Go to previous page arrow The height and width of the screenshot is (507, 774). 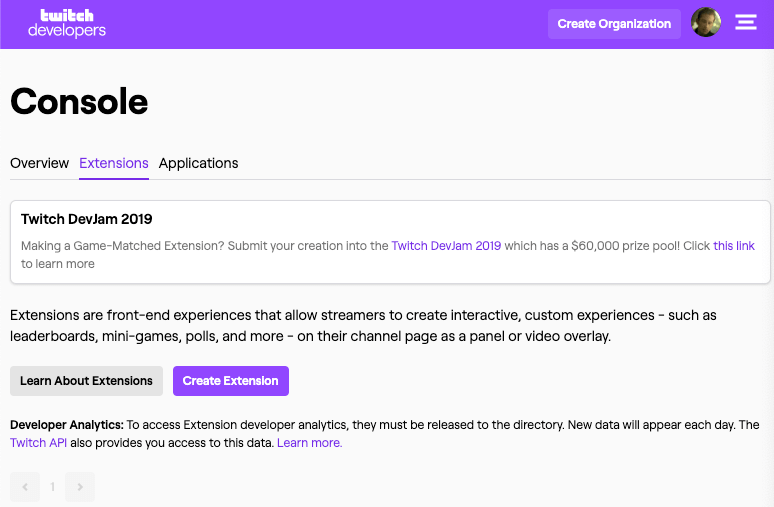25,487
